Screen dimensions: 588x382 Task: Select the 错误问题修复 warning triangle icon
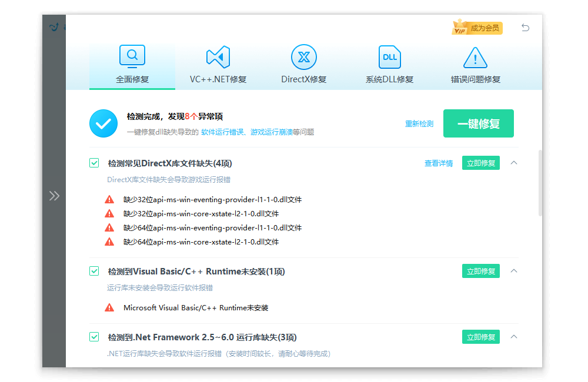tap(475, 58)
